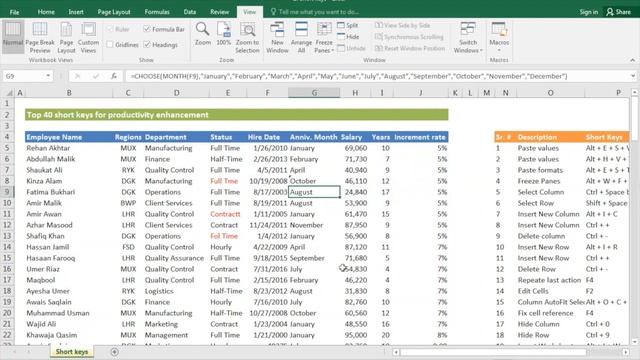Click Unhide window
Image resolution: width=640 pixels, height=360 pixels.
[351, 48]
